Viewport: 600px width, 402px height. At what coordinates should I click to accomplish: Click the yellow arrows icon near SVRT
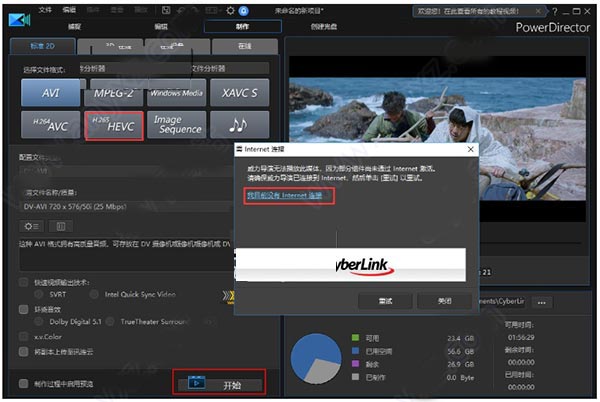point(228,296)
